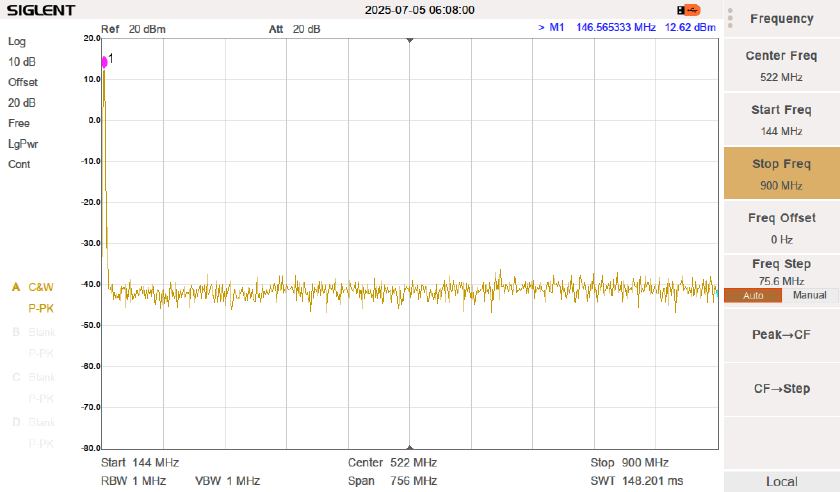Screen dimensions: 840x492
Task: Open the Freq Offset 0 Hz setting
Action: pyautogui.click(x=781, y=227)
